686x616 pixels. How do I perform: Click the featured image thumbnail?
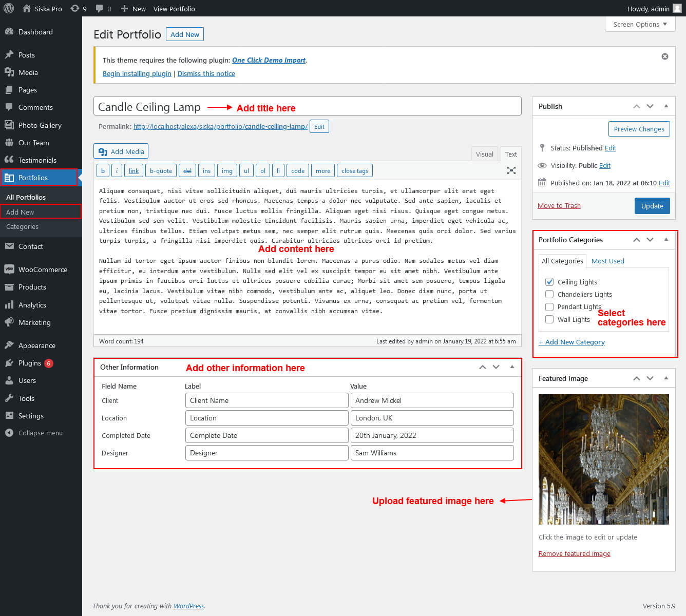[604, 459]
